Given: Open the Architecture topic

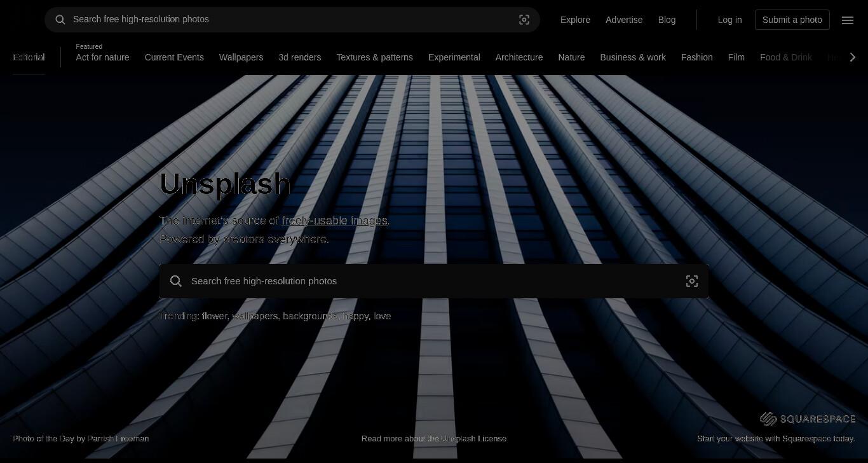Looking at the screenshot, I should (x=519, y=57).
